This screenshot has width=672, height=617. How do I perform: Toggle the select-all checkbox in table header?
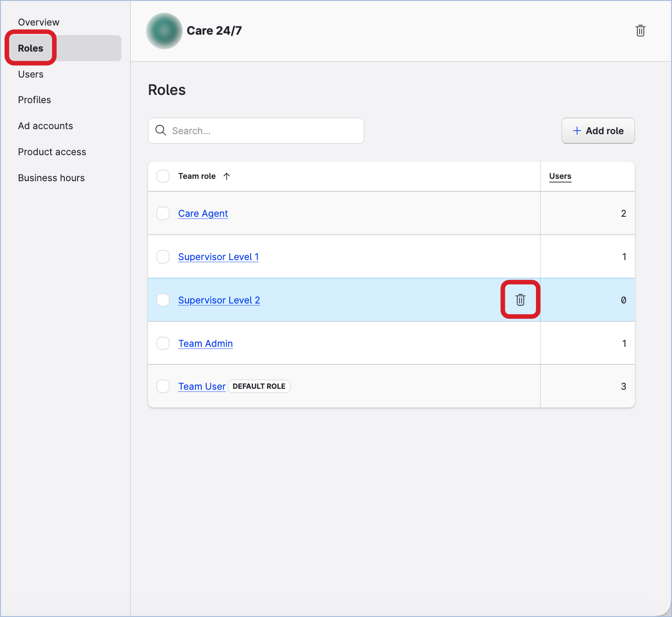pos(163,176)
